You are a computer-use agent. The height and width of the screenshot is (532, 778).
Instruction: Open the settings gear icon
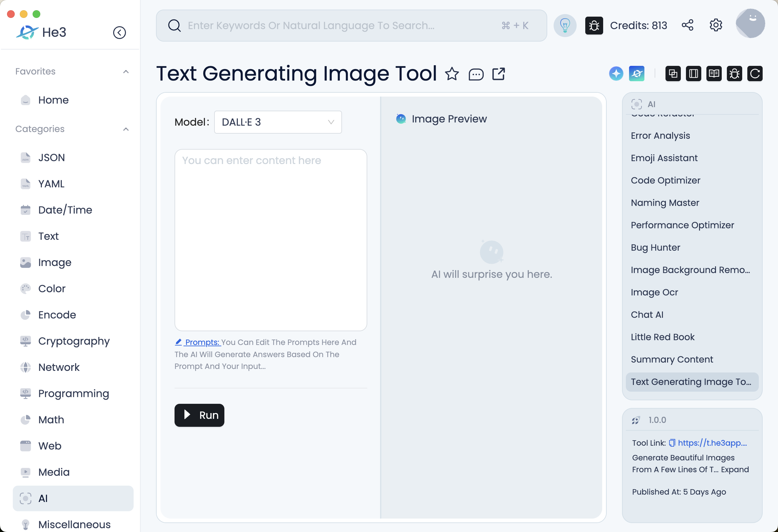716,26
